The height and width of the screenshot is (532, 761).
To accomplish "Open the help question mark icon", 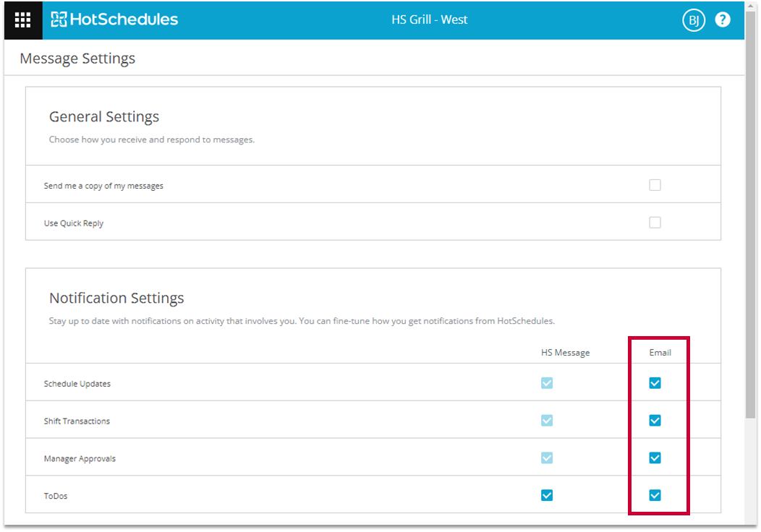I will (723, 20).
